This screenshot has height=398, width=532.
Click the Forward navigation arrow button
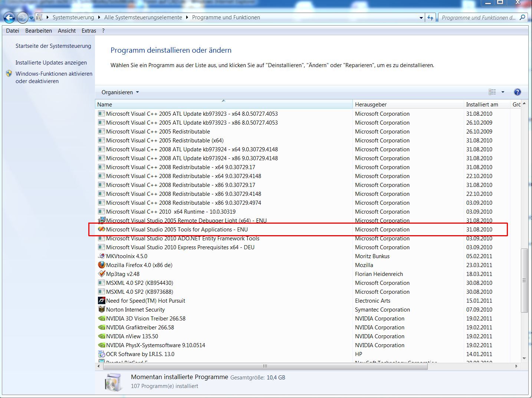pos(22,17)
